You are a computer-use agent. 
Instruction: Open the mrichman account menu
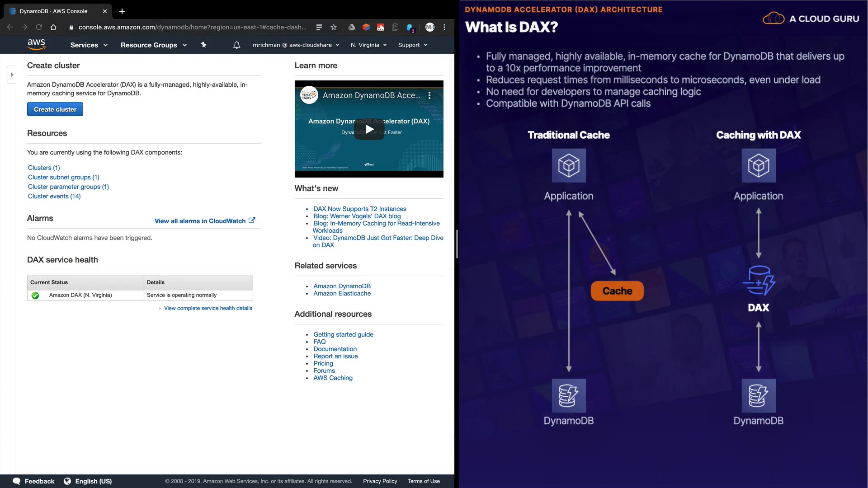296,45
